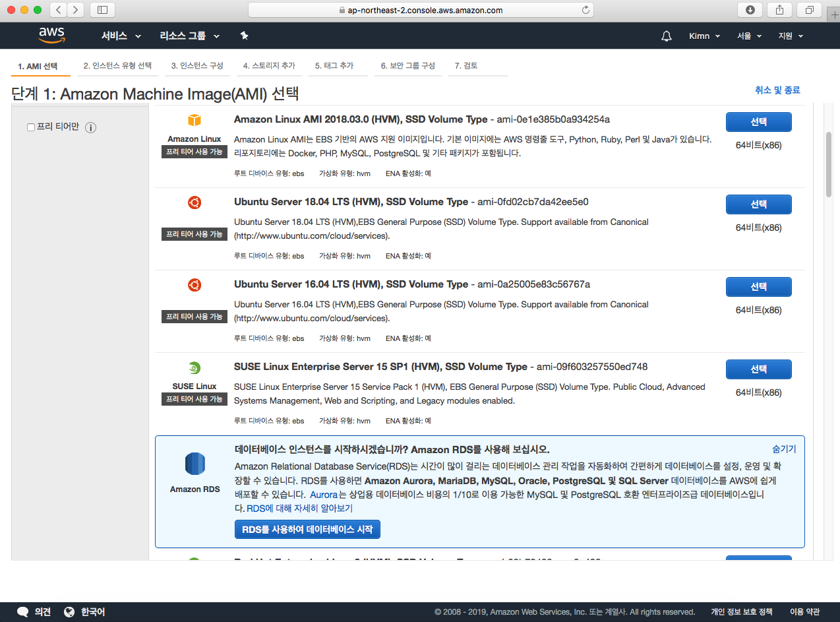Open the pin shortcut icon in navbar

(245, 36)
